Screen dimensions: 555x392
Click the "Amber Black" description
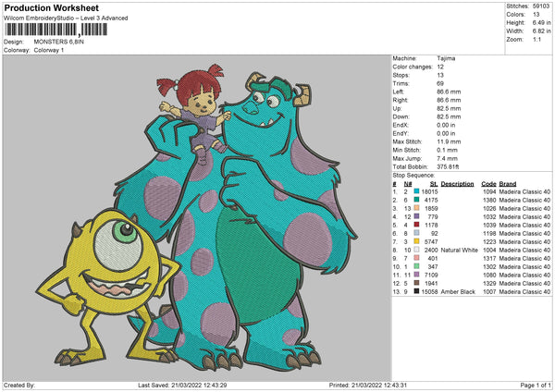pos(458,291)
